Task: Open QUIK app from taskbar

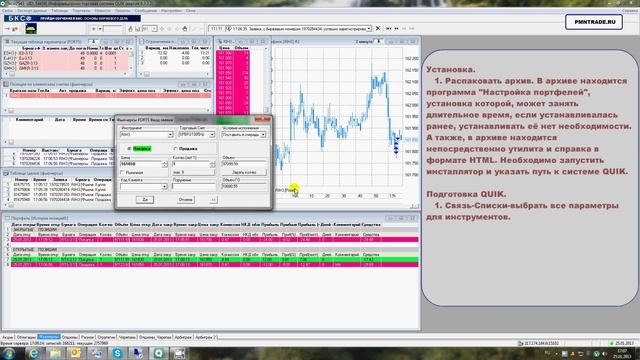Action: click(x=158, y=353)
